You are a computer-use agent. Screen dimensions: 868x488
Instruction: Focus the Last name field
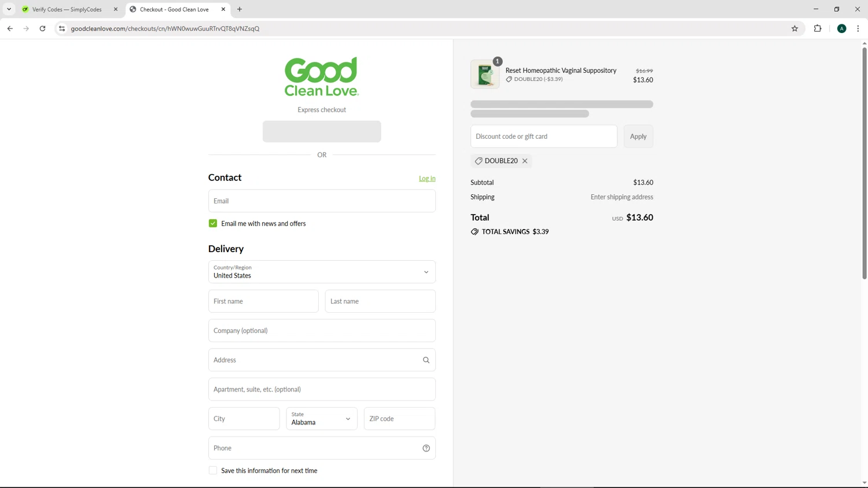pyautogui.click(x=380, y=301)
